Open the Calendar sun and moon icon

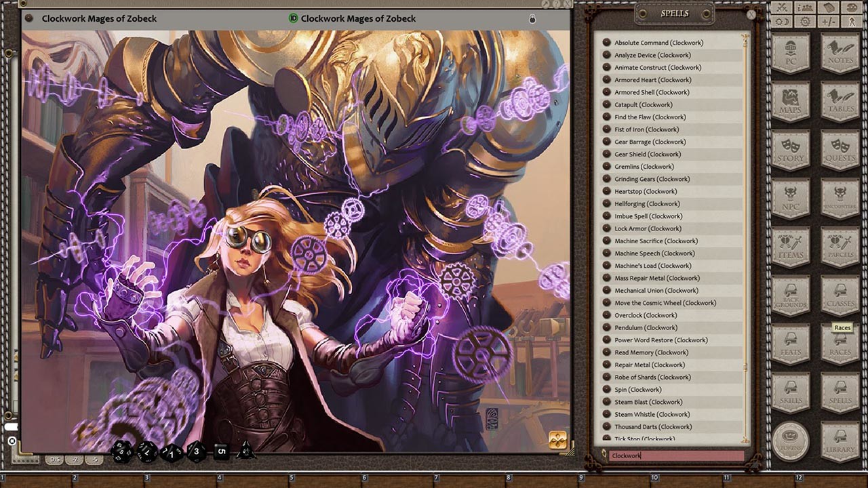782,22
